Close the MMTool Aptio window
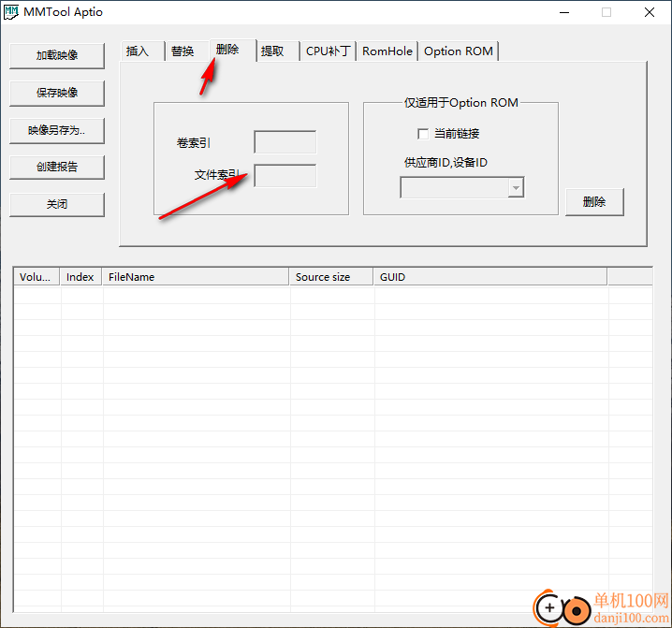The width and height of the screenshot is (672, 628). 650,12
